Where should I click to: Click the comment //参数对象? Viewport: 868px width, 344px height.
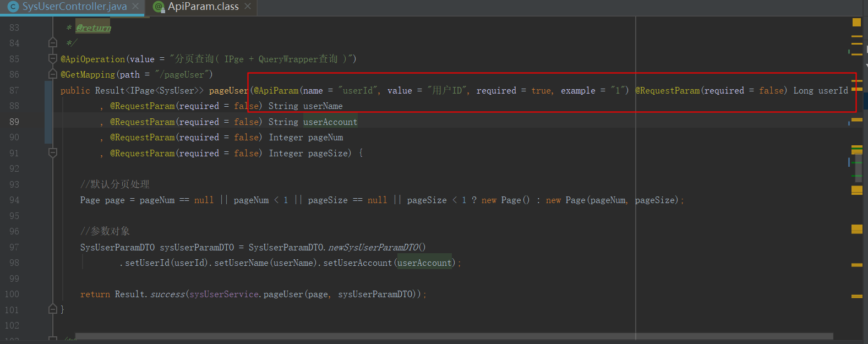point(105,231)
